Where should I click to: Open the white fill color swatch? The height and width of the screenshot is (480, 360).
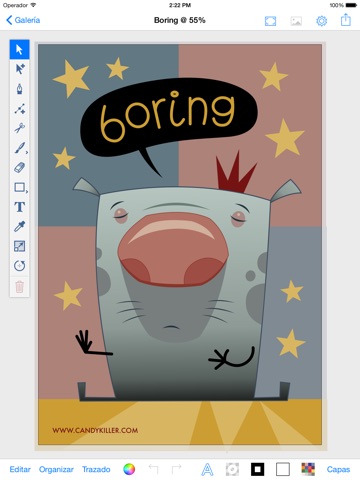coord(283,469)
